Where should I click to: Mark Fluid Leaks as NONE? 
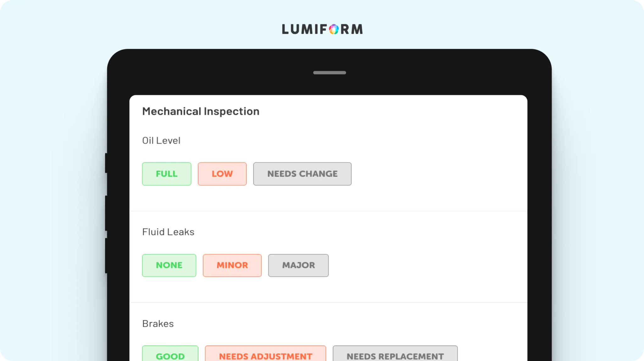(x=169, y=265)
